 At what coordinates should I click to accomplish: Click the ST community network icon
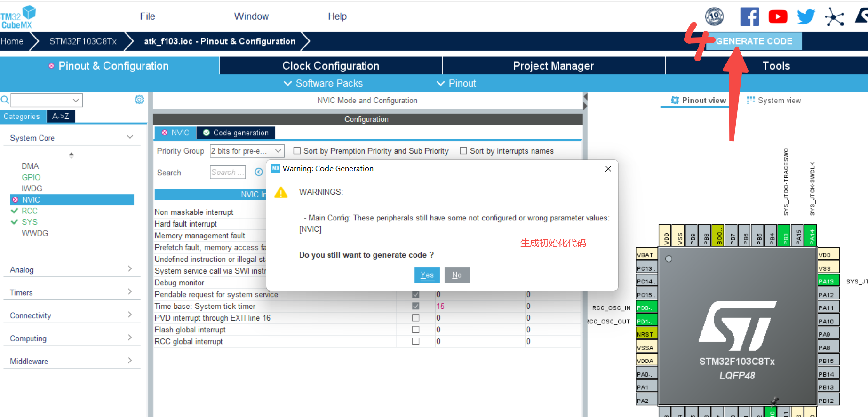click(834, 17)
